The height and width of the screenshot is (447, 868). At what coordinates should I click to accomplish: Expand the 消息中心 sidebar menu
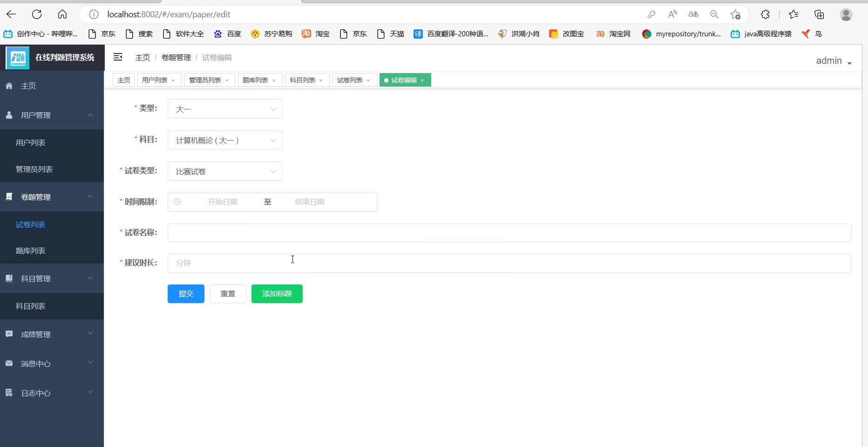point(52,364)
